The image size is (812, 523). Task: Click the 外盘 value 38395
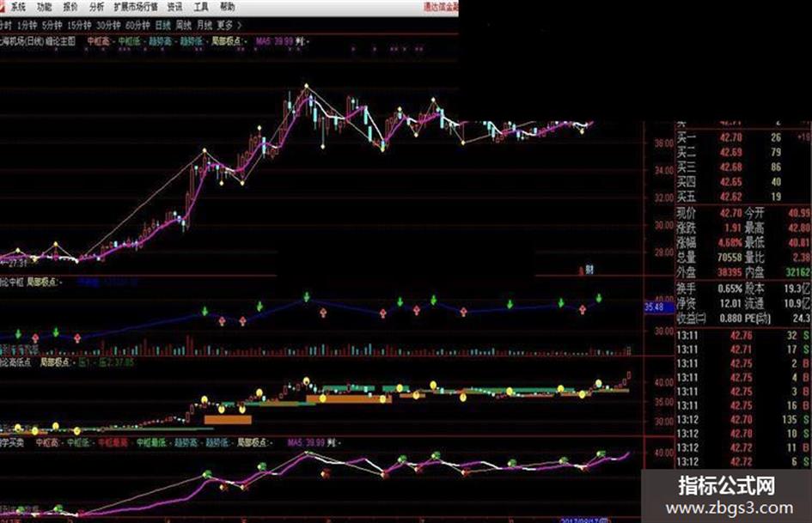click(x=730, y=272)
